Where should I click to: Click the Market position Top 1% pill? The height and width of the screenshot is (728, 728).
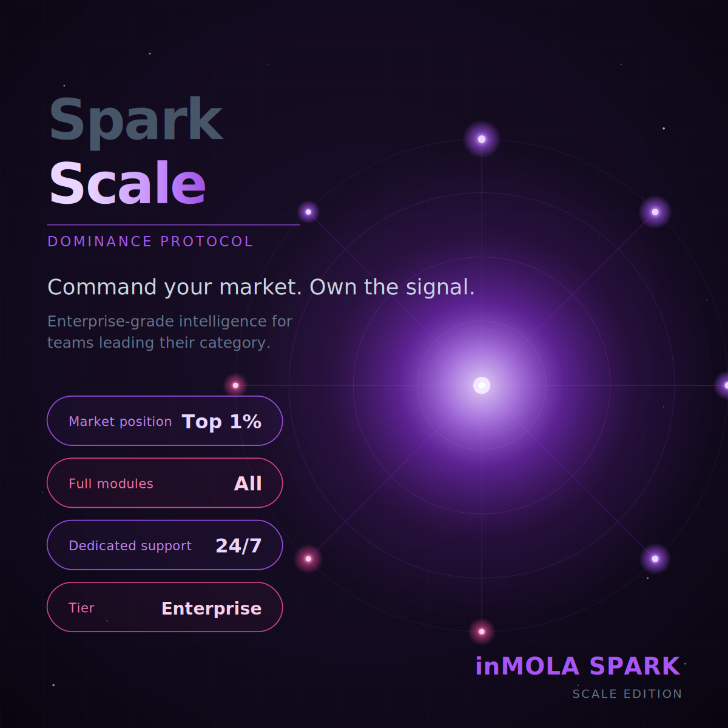tap(165, 421)
